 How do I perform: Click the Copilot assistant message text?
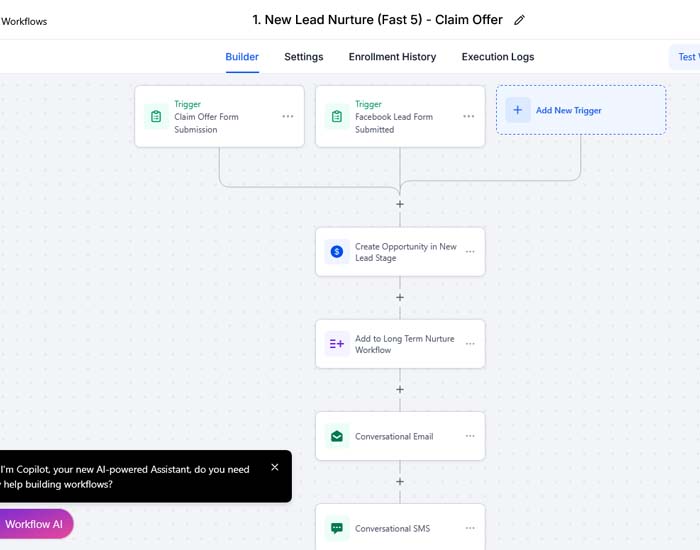click(x=125, y=477)
